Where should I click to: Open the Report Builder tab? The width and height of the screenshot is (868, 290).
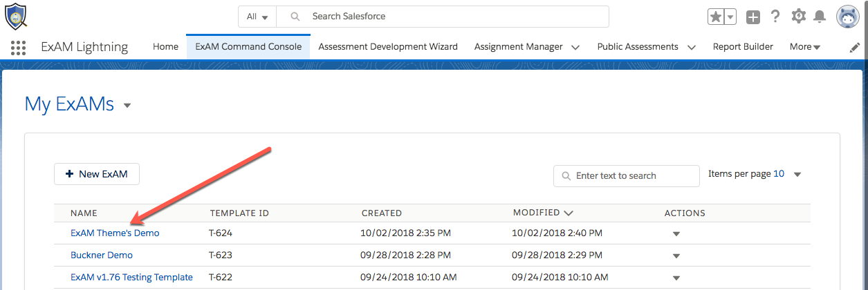point(743,47)
